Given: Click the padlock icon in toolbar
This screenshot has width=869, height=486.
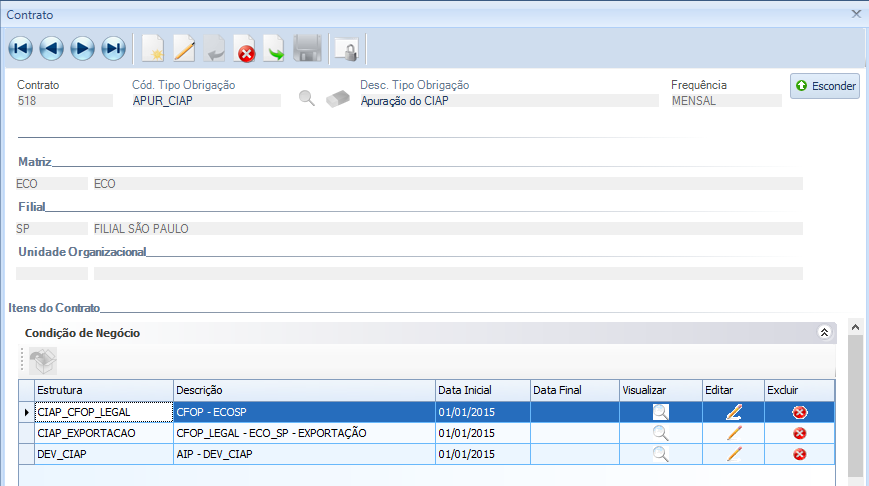Looking at the screenshot, I should pyautogui.click(x=346, y=48).
